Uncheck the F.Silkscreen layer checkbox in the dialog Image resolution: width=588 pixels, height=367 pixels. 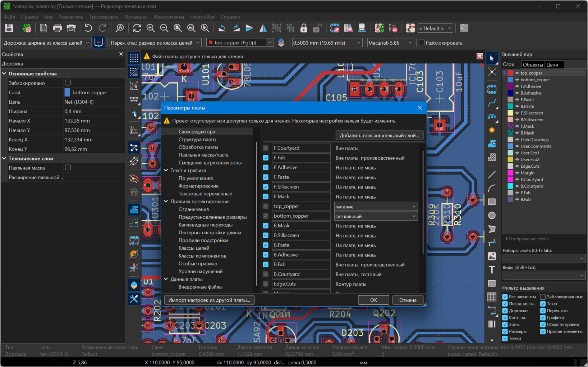pos(266,187)
